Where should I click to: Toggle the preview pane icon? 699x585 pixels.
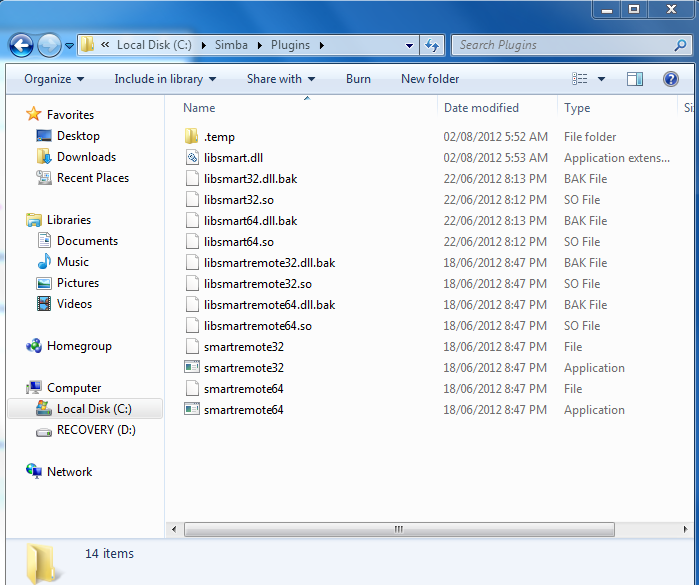coord(635,79)
